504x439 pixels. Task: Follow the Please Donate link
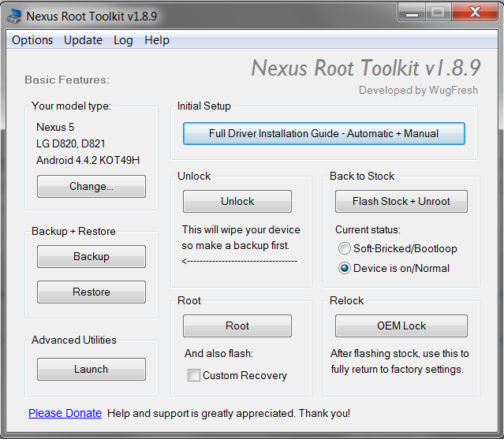click(65, 413)
